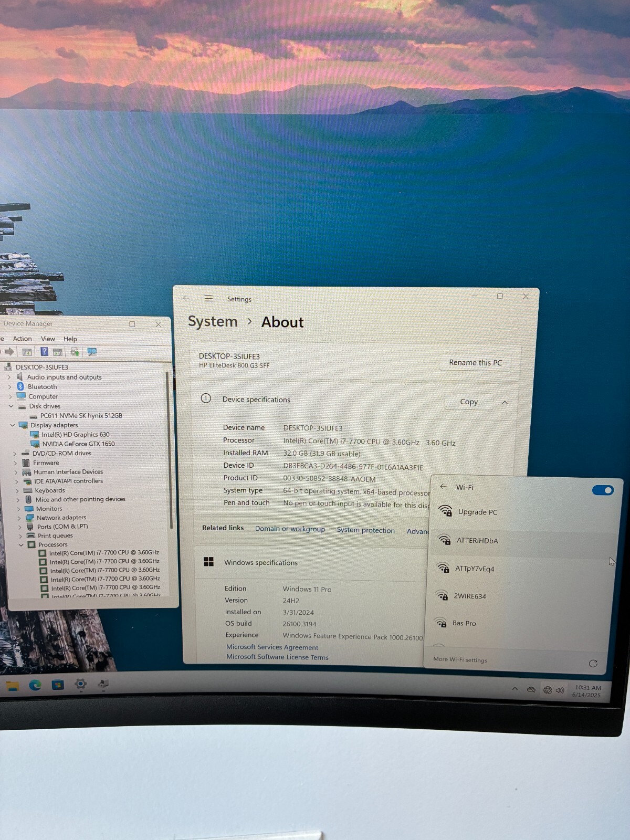Collapse the Processors node

[x=21, y=545]
